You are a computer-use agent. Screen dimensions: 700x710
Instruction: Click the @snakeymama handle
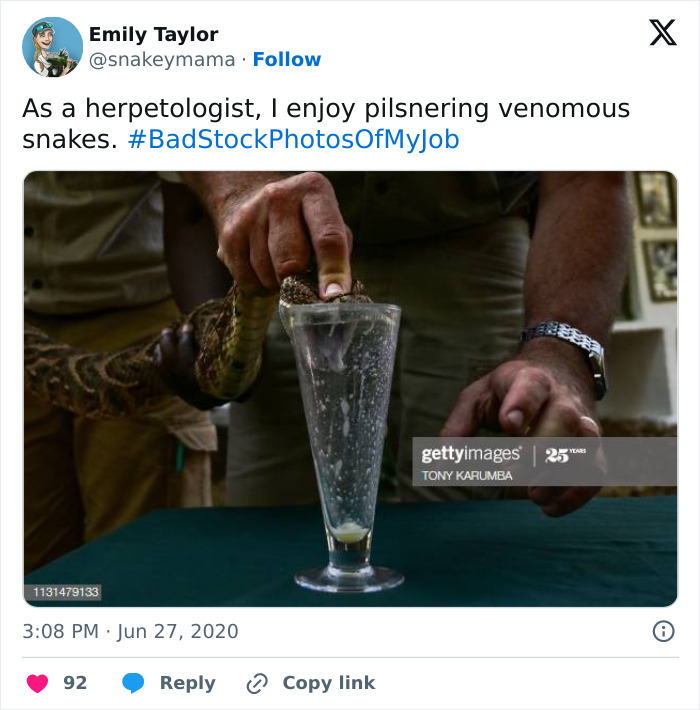pyautogui.click(x=162, y=60)
